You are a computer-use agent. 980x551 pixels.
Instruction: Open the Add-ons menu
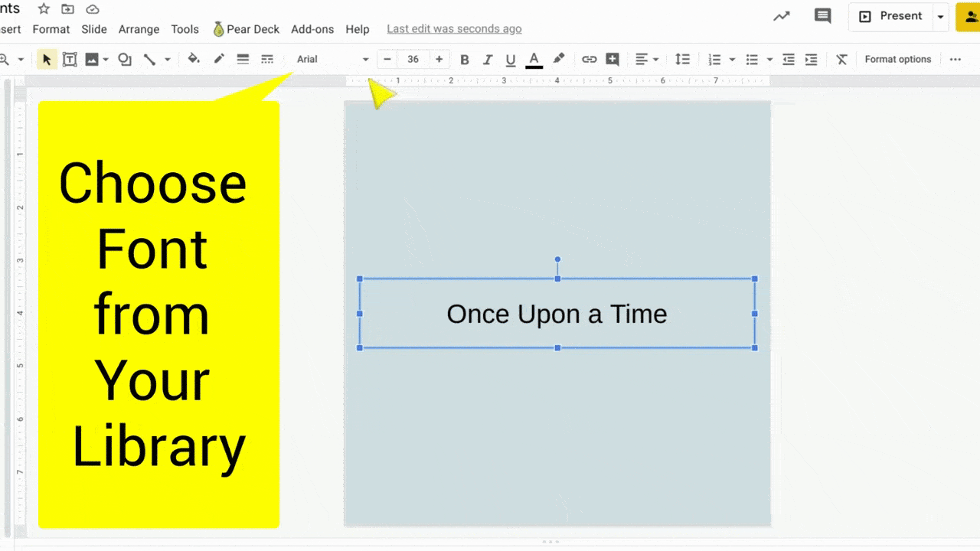[x=312, y=29]
